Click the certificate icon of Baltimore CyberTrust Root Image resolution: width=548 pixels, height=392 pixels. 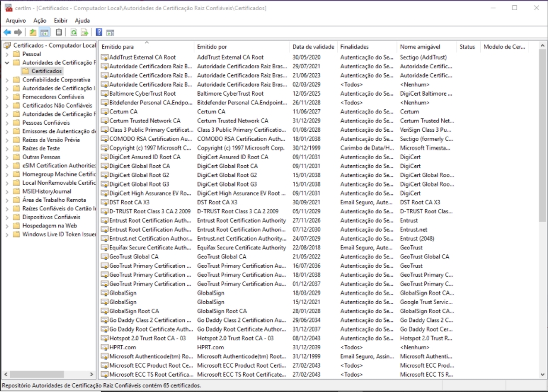(x=104, y=93)
